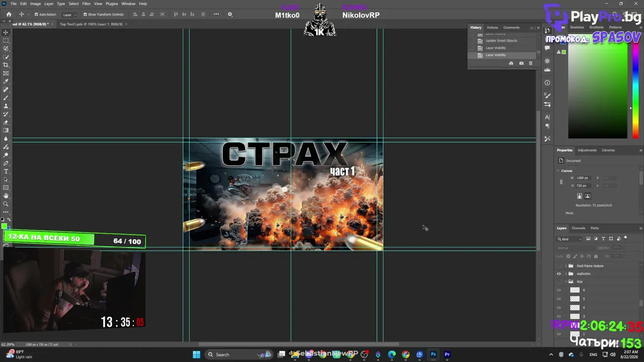Toggle Show Transform Controls checkbox
The height and width of the screenshot is (362, 644).
click(x=85, y=15)
